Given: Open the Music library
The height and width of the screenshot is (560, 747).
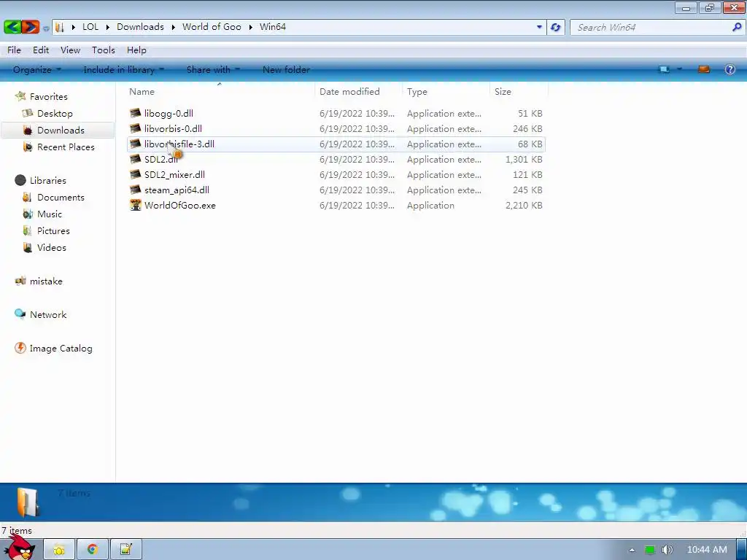Looking at the screenshot, I should [50, 214].
